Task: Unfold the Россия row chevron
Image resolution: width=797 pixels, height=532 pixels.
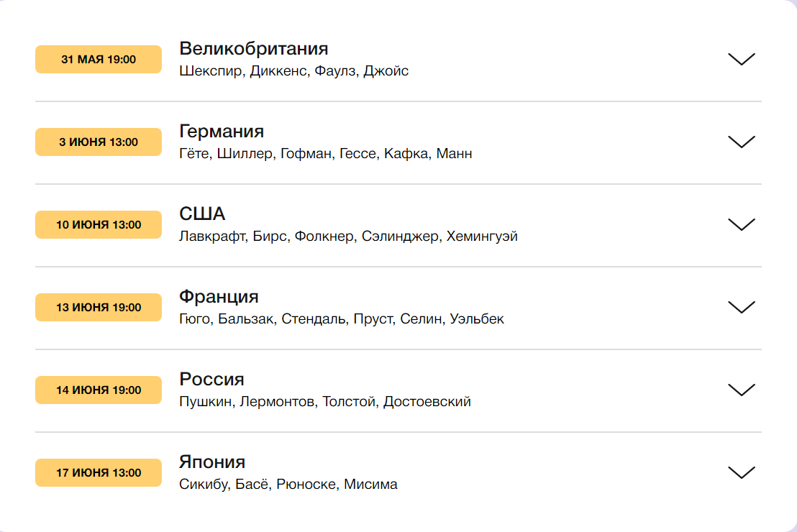Action: coord(741,390)
